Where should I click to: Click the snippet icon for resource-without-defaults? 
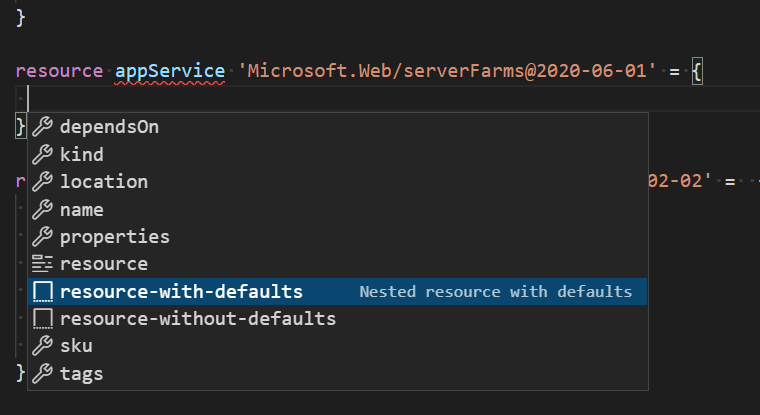42,319
